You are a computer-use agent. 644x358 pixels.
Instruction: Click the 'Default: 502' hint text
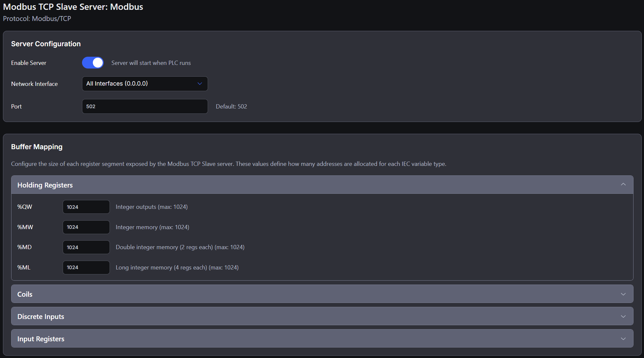click(231, 106)
